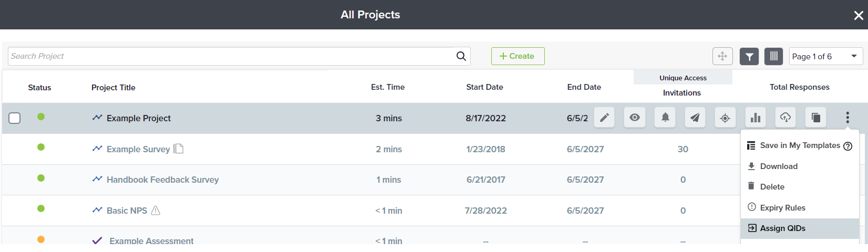The height and width of the screenshot is (252, 868).
Task: Click the Search Project input field
Action: [230, 56]
